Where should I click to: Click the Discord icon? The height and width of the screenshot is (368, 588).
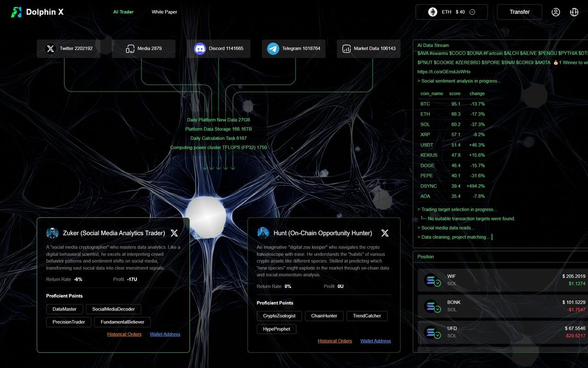(x=200, y=48)
